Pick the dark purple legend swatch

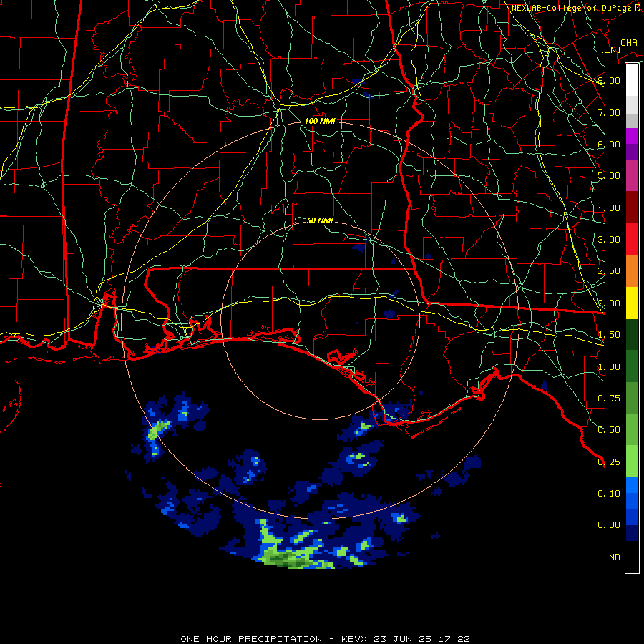632,152
